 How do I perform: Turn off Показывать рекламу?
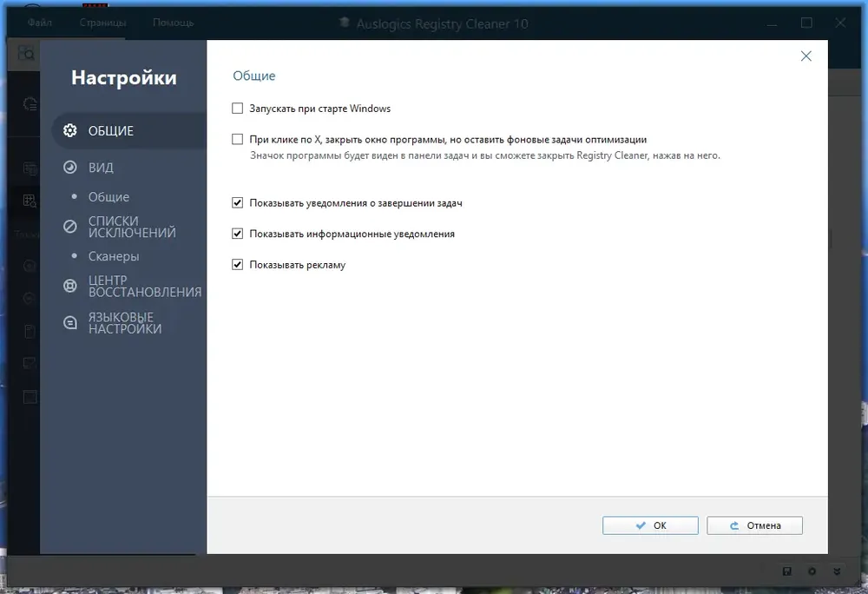tap(238, 265)
